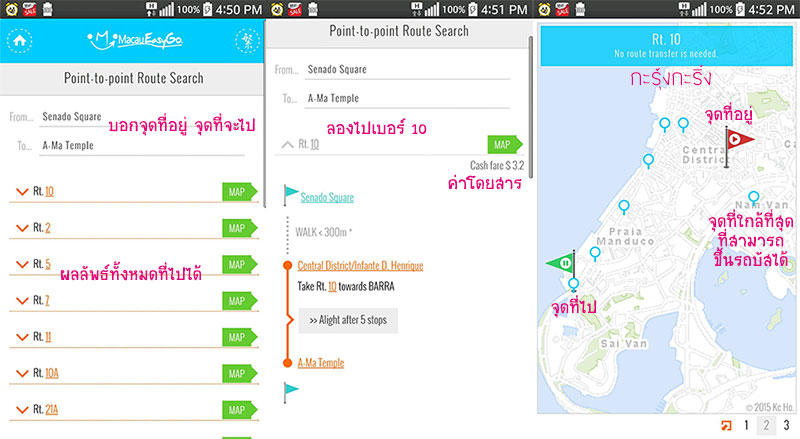Tap the bus stop pin below the green flag
Viewport: 800px width, 439px height.
[x=573, y=284]
